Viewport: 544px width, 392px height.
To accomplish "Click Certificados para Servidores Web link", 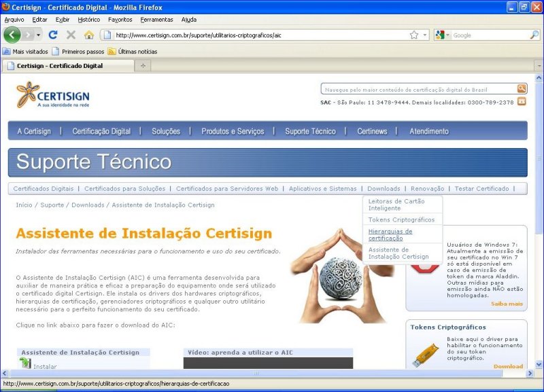I will coord(227,189).
